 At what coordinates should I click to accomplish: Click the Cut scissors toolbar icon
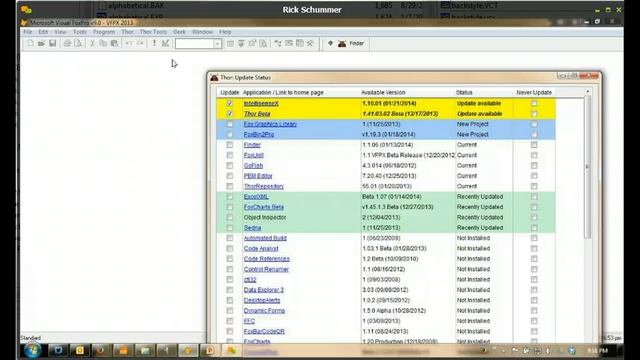92,43
